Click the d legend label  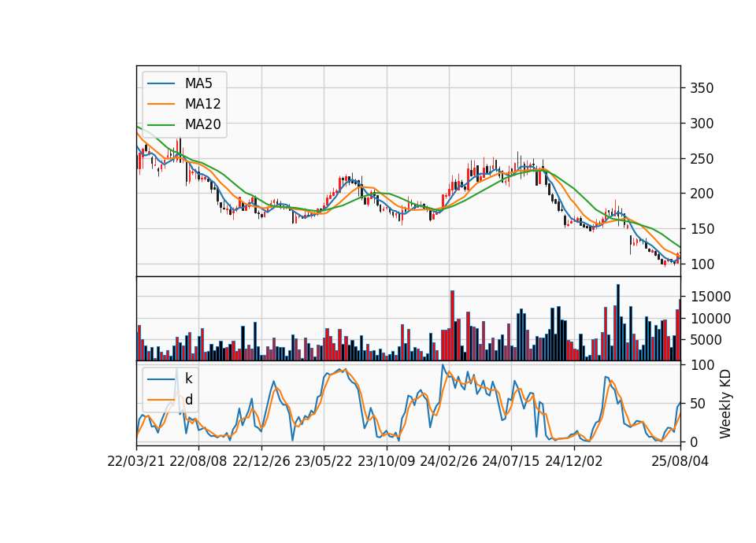188,400
